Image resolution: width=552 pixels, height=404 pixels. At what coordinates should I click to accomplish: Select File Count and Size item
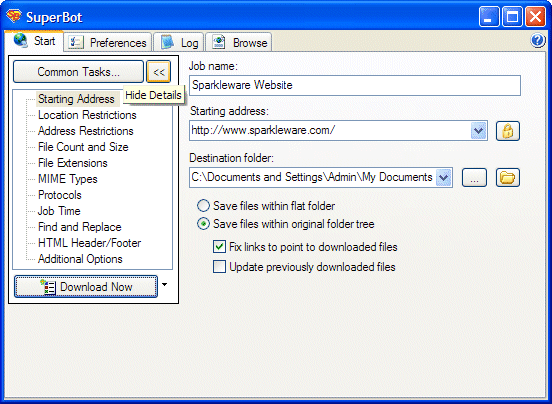[x=83, y=147]
